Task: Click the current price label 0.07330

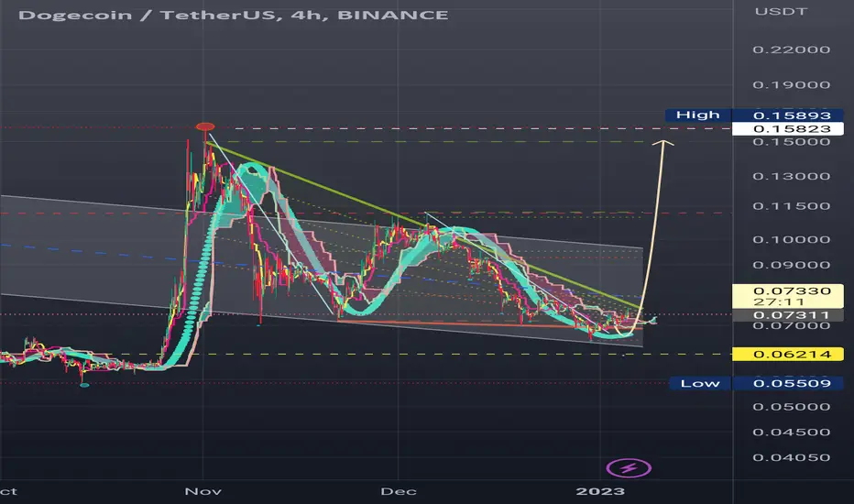Action: pos(792,291)
